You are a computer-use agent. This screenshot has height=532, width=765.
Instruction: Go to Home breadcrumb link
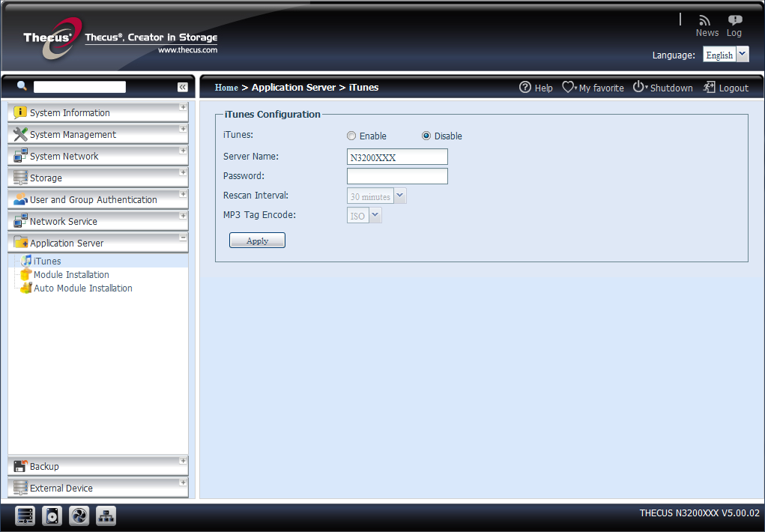(x=226, y=88)
